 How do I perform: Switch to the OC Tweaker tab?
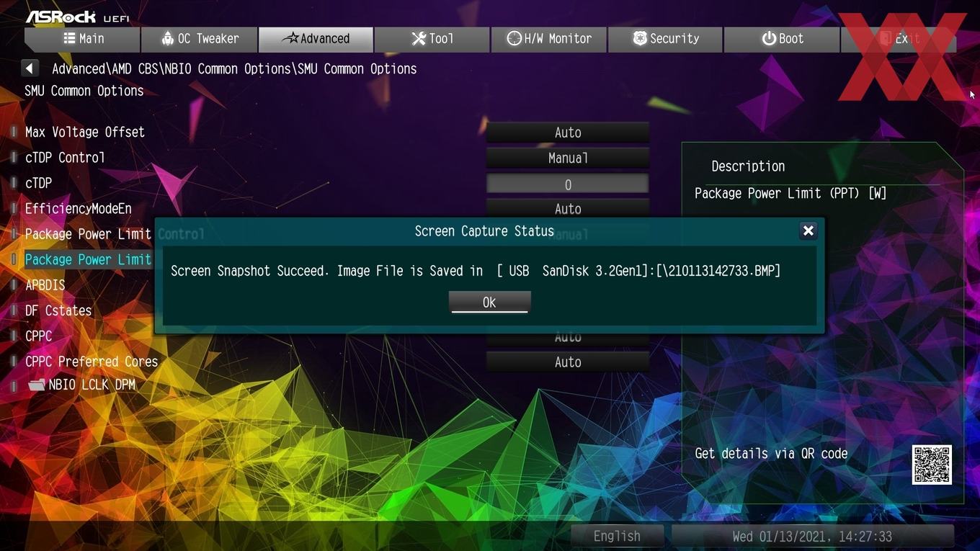coord(199,39)
